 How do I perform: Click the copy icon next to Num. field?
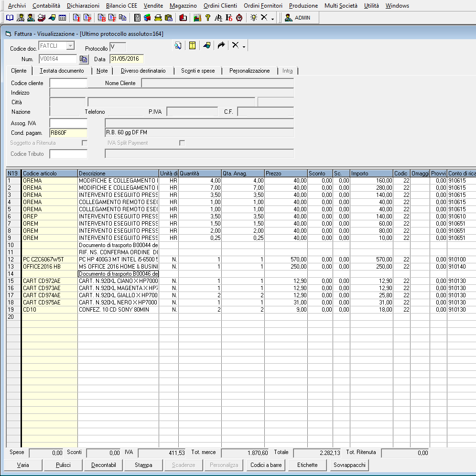coord(84,59)
